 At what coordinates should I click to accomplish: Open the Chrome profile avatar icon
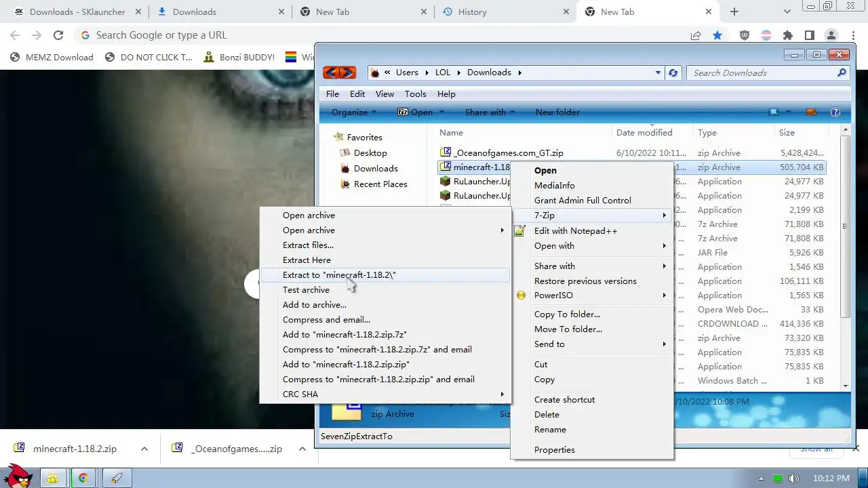click(831, 35)
